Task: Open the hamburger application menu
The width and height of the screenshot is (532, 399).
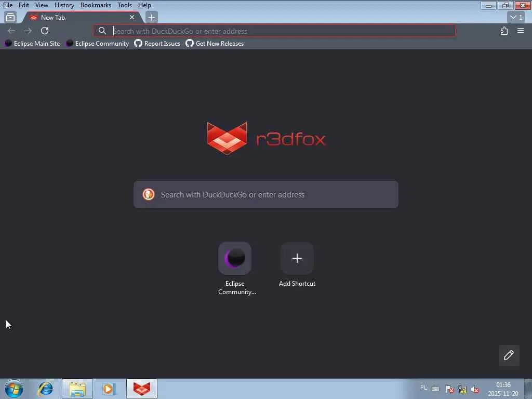Action: point(520,31)
